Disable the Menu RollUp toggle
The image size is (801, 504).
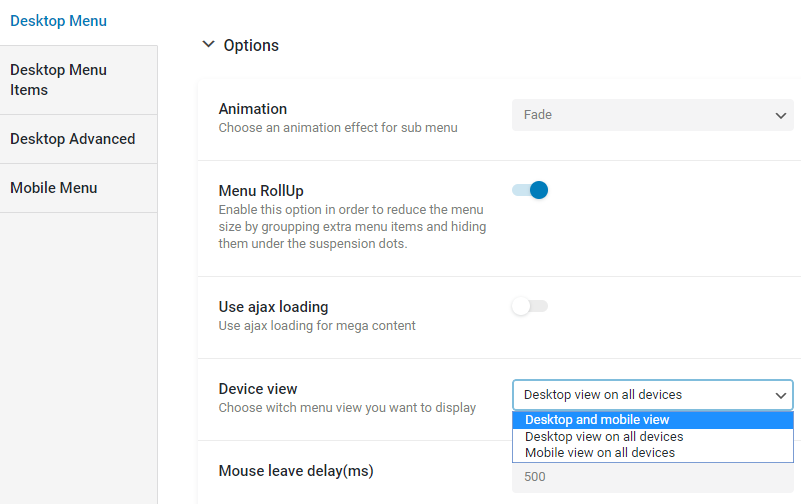[530, 190]
